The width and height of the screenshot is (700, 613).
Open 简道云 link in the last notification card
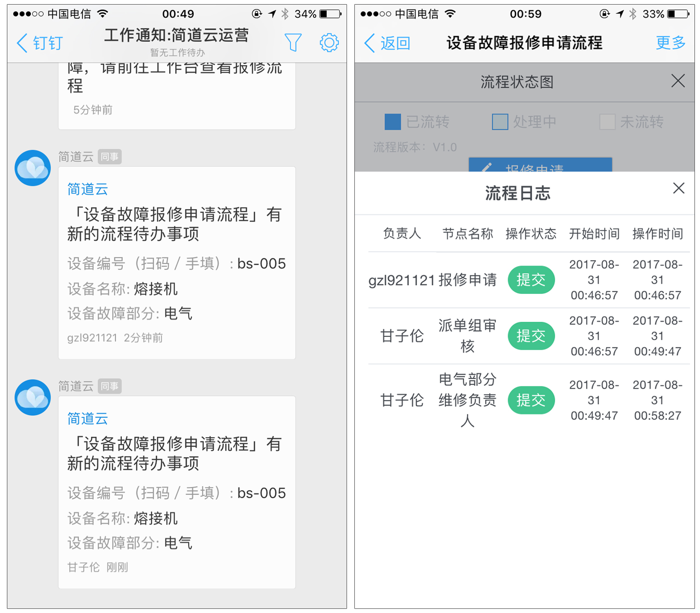pos(88,419)
